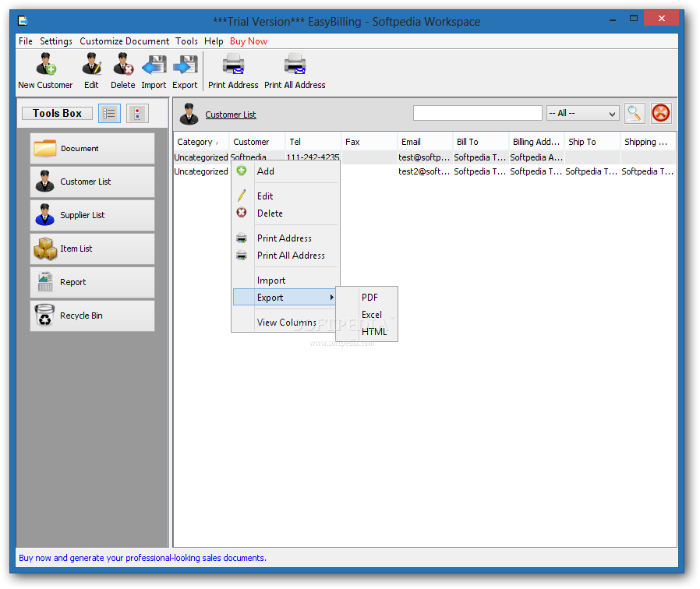This screenshot has height=589, width=700.
Task: Open Report in Tools Box
Action: 93,282
